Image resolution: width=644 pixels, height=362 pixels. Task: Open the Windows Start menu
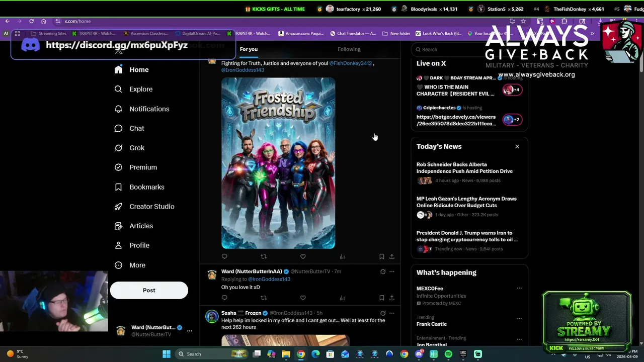click(167, 354)
